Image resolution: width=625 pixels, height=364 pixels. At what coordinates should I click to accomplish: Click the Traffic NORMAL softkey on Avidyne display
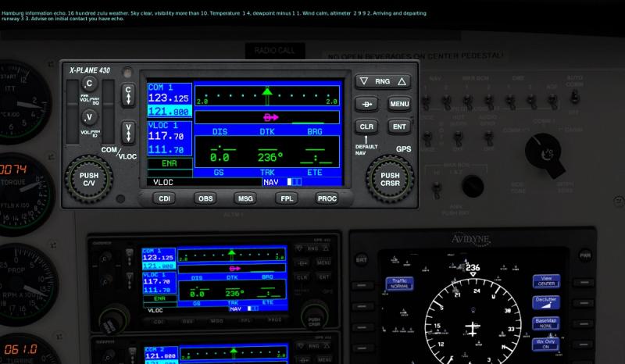click(x=399, y=284)
